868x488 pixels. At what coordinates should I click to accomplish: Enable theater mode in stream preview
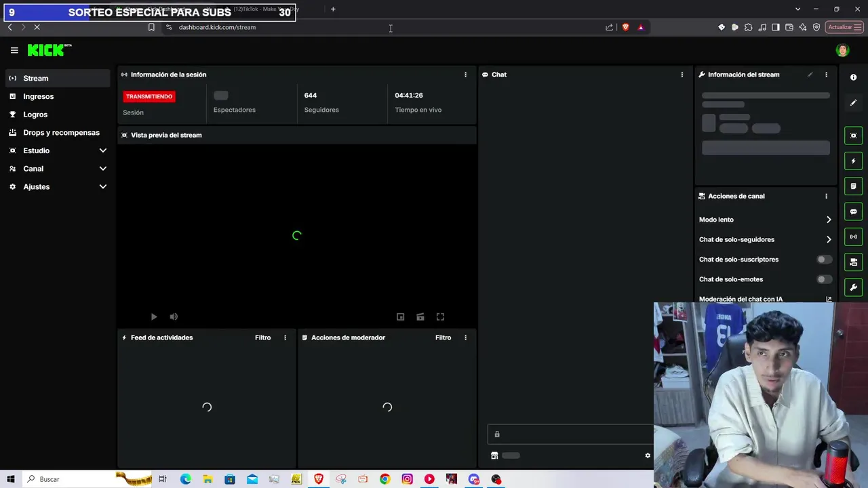[x=420, y=317]
